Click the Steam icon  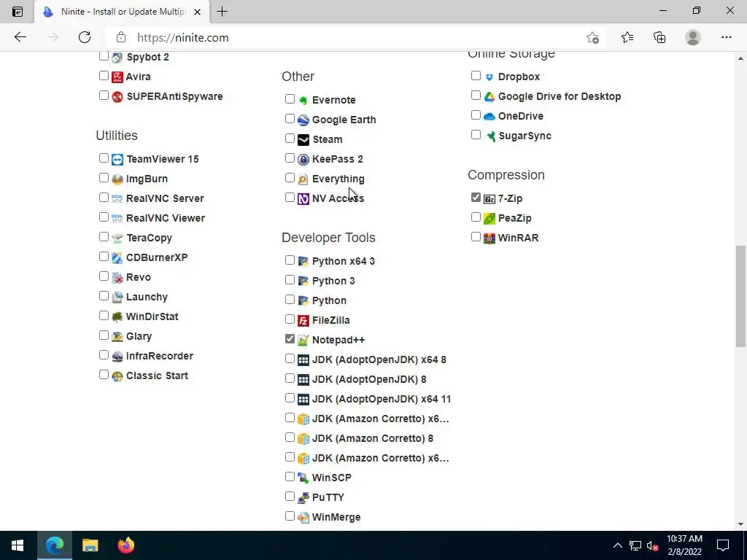pos(303,139)
